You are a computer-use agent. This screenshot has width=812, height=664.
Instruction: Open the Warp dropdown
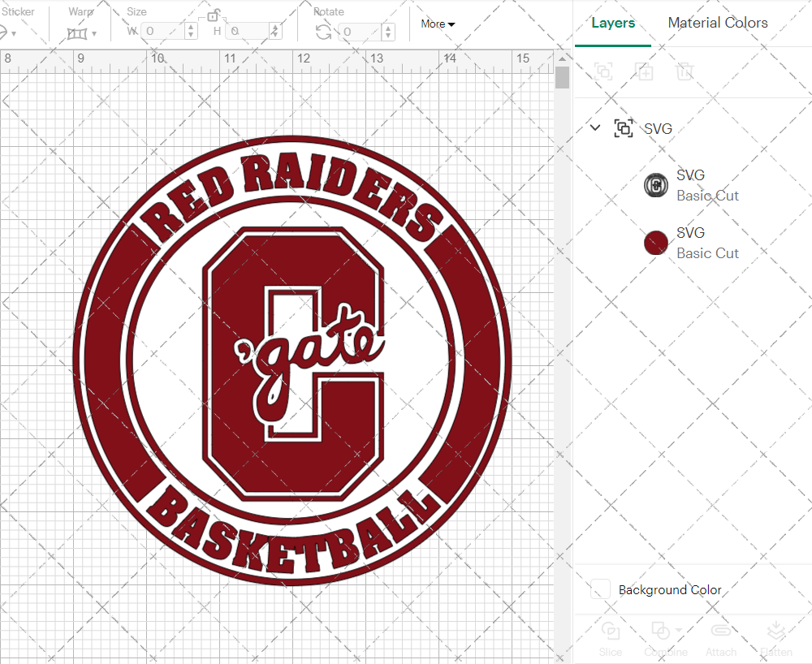82,33
